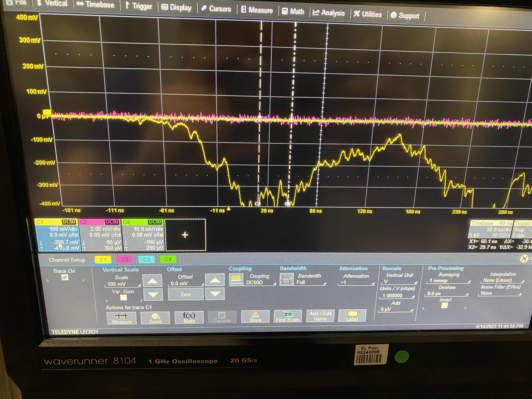
Task: Open the Attenuation ÷1 dropdown
Action: point(356,282)
